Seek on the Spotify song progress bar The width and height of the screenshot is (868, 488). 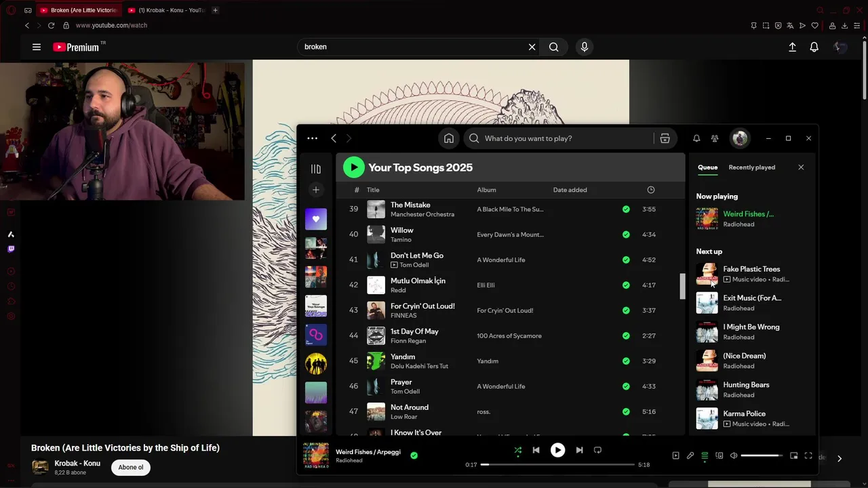tap(557, 465)
